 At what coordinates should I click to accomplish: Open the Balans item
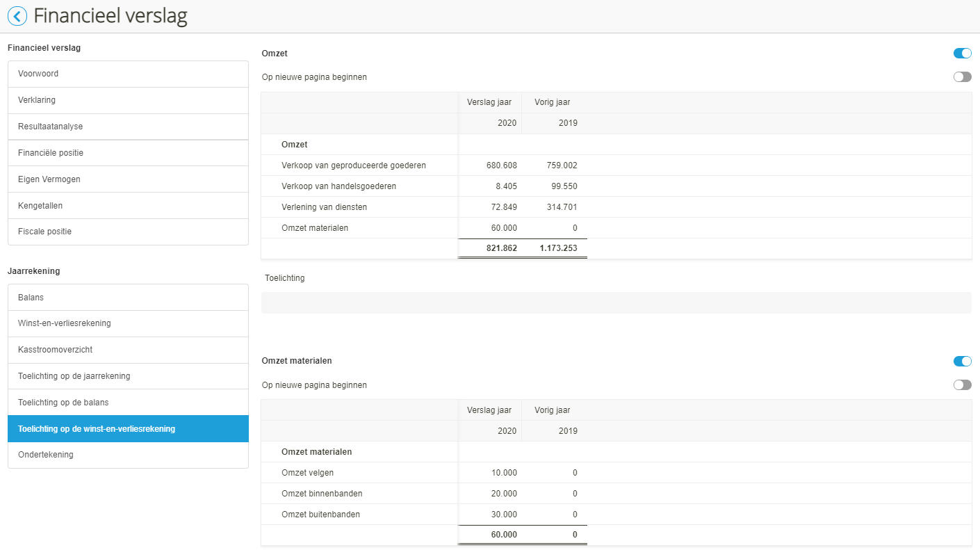[x=128, y=298]
